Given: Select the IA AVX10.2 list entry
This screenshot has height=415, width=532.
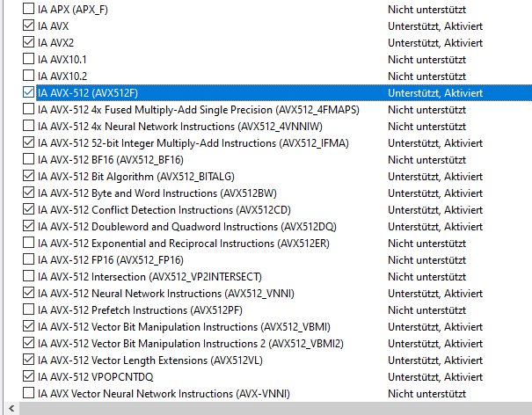Looking at the screenshot, I should tap(62, 76).
